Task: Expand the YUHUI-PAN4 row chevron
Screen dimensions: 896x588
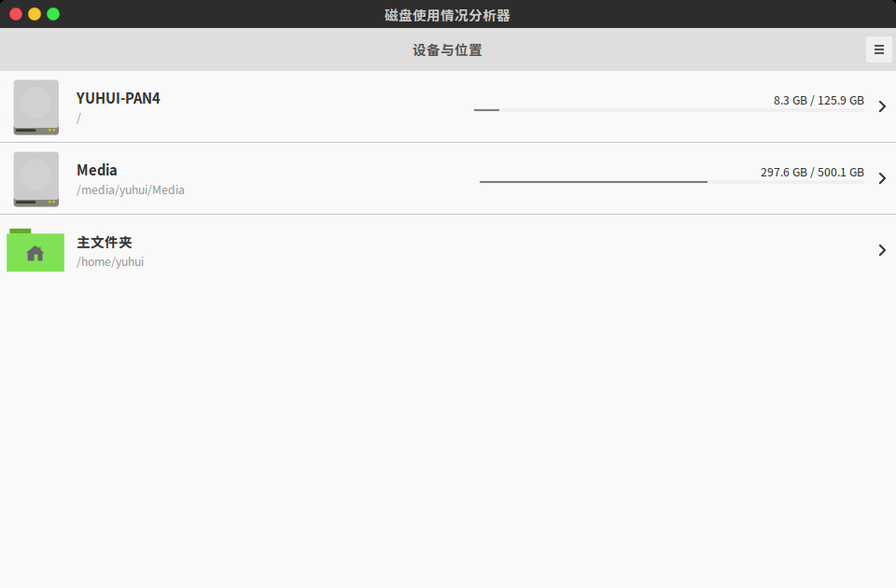Action: tap(882, 106)
